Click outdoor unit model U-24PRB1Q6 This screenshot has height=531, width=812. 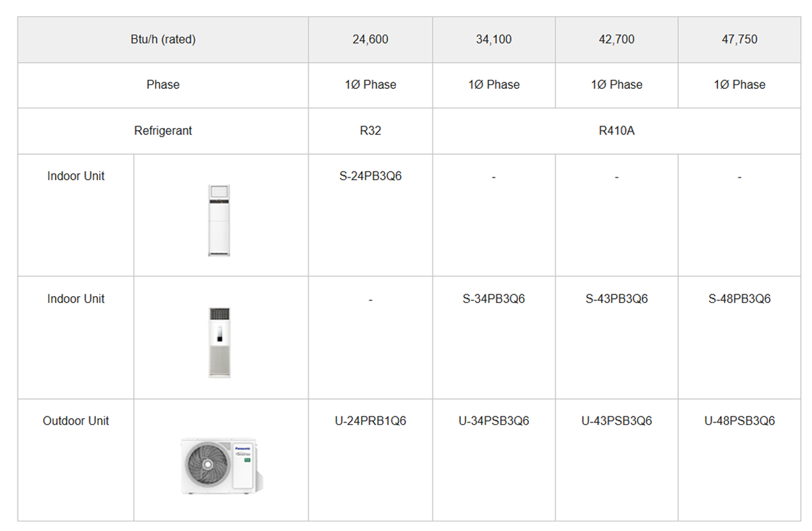point(370,421)
